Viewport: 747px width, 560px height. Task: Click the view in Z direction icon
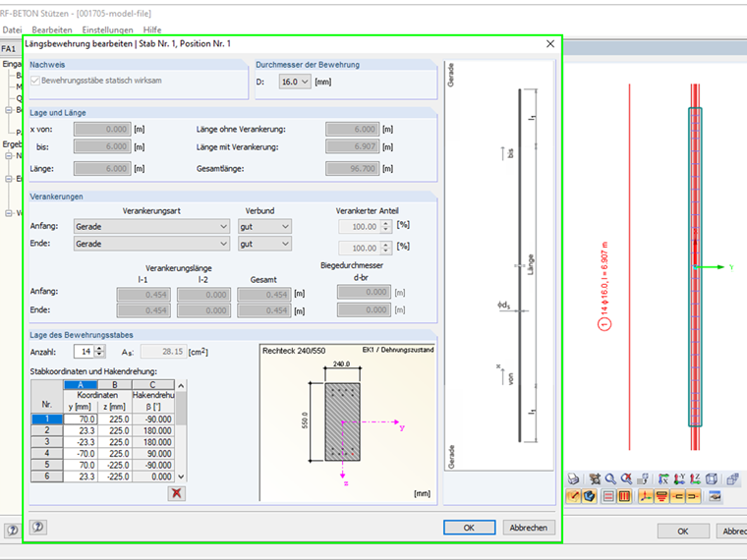point(696,479)
